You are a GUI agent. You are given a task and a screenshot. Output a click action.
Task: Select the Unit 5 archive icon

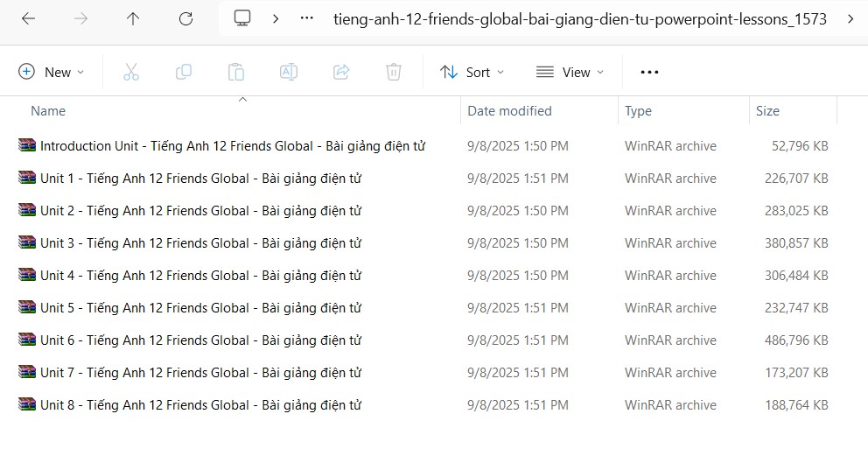click(x=27, y=307)
